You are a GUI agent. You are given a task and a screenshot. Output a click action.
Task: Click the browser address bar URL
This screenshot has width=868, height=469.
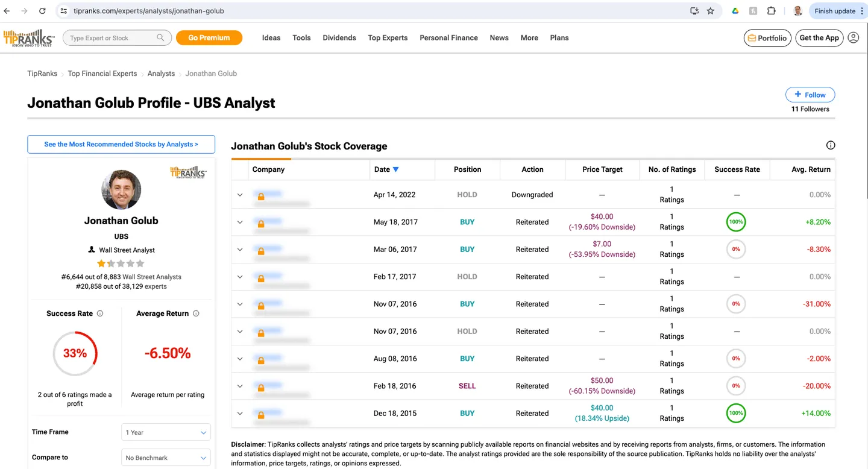pos(148,11)
